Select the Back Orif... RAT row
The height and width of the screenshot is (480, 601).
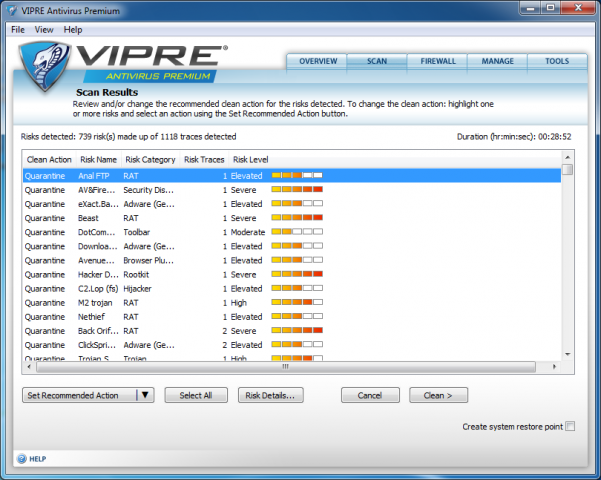292,331
